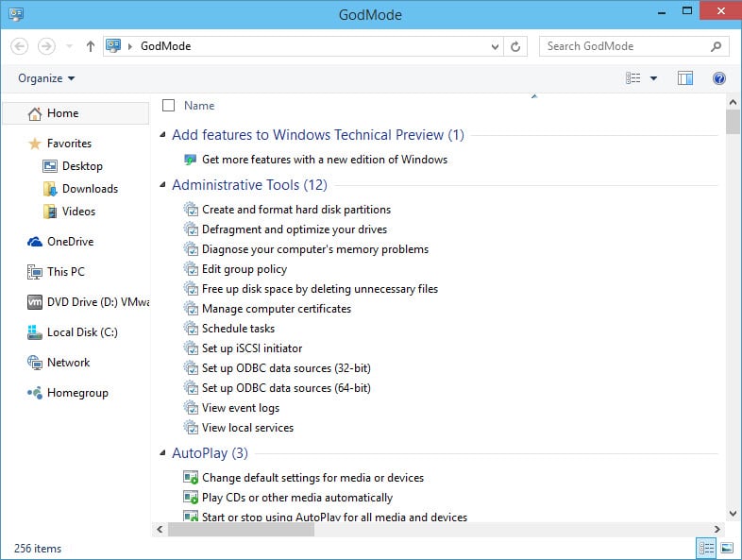Viewport: 742px width, 560px height.
Task: Click Defragment and optimize drives icon
Action: (191, 229)
